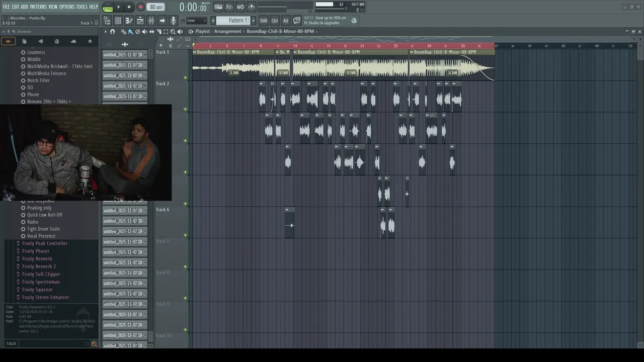
Task: Toggle typing keyboard to piano
Action: point(218,7)
